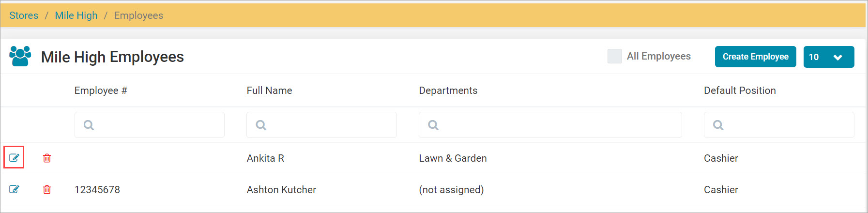This screenshot has width=868, height=213.
Task: Focus the Default Position search field
Action: pyautogui.click(x=779, y=125)
